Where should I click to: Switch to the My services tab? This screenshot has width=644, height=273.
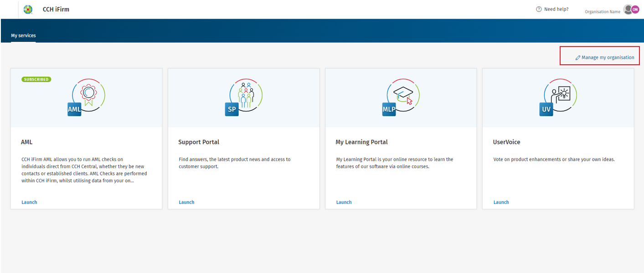point(23,36)
